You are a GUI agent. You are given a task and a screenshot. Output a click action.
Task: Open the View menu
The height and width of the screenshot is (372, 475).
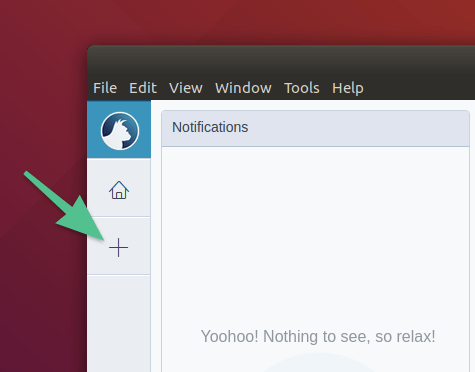tap(186, 88)
